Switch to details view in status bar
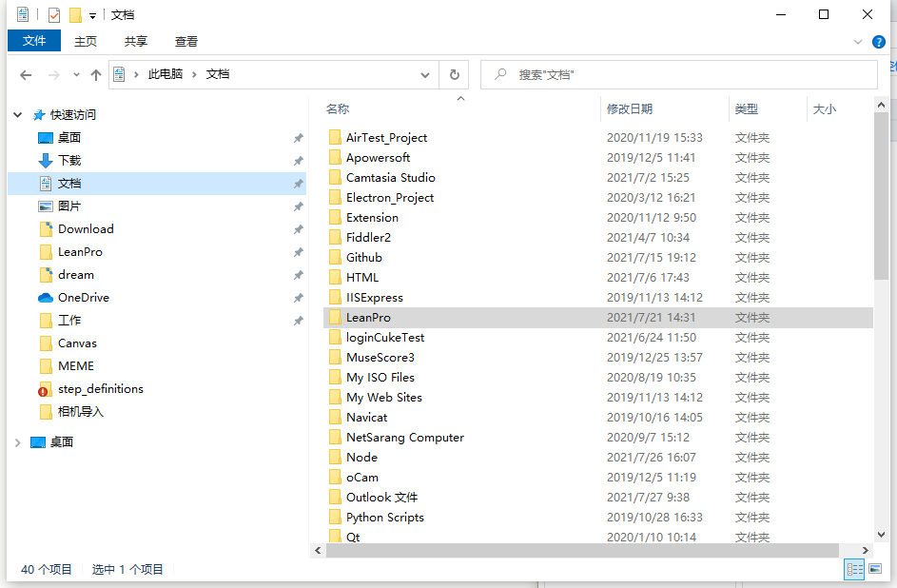 tap(854, 569)
